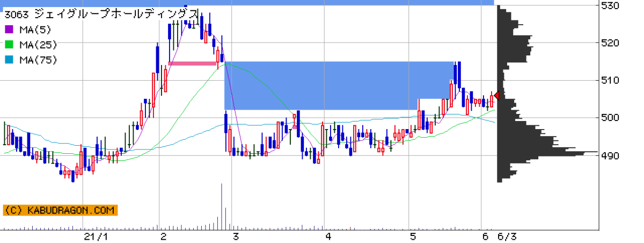Click the 6/3 date label

pos(507,237)
